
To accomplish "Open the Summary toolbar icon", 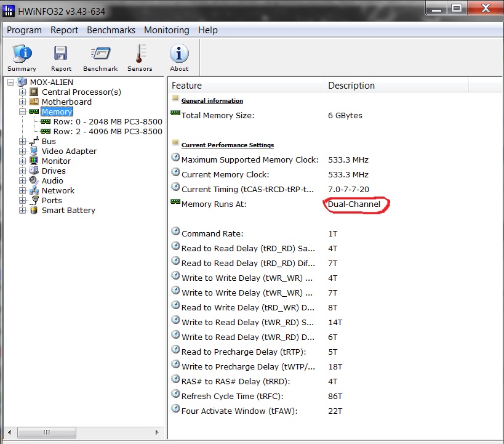I will pyautogui.click(x=22, y=54).
